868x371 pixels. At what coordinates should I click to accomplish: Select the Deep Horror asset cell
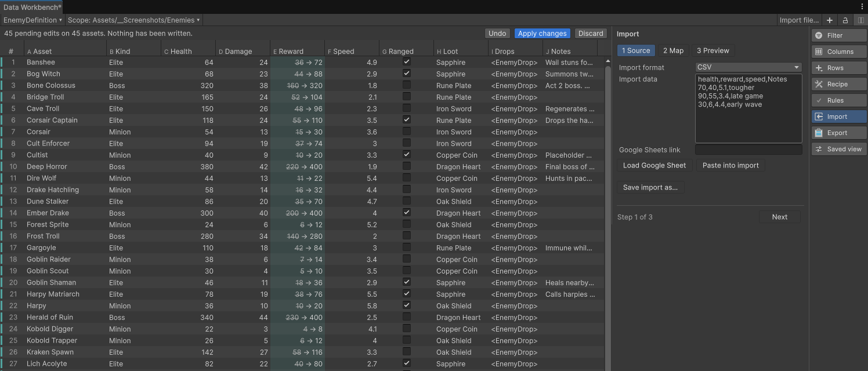[65, 166]
